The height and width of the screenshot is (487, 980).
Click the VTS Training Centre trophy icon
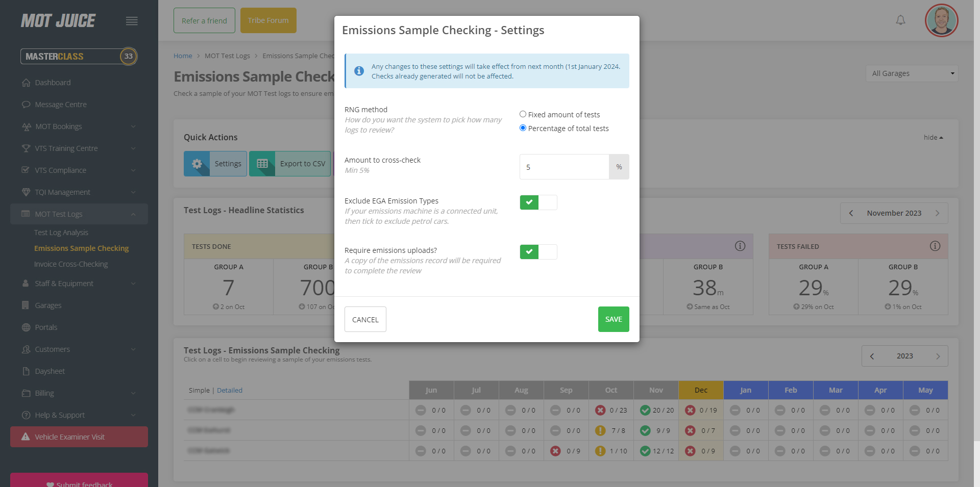(26, 148)
